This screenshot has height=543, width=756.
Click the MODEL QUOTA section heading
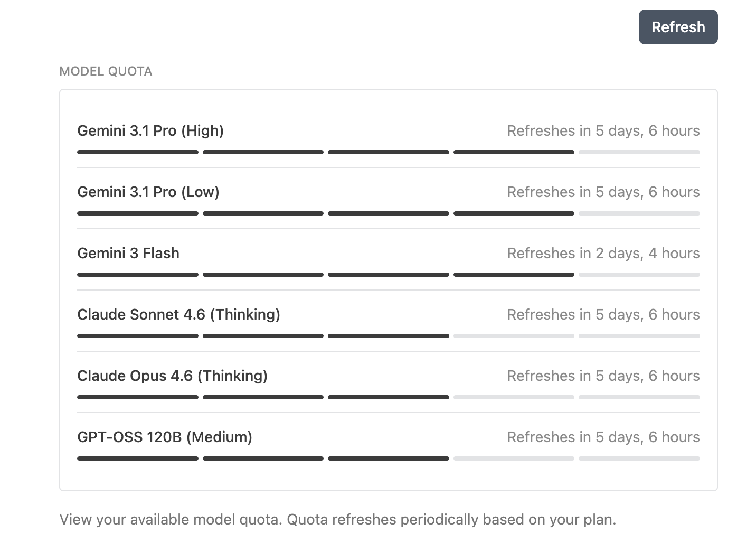pyautogui.click(x=106, y=71)
